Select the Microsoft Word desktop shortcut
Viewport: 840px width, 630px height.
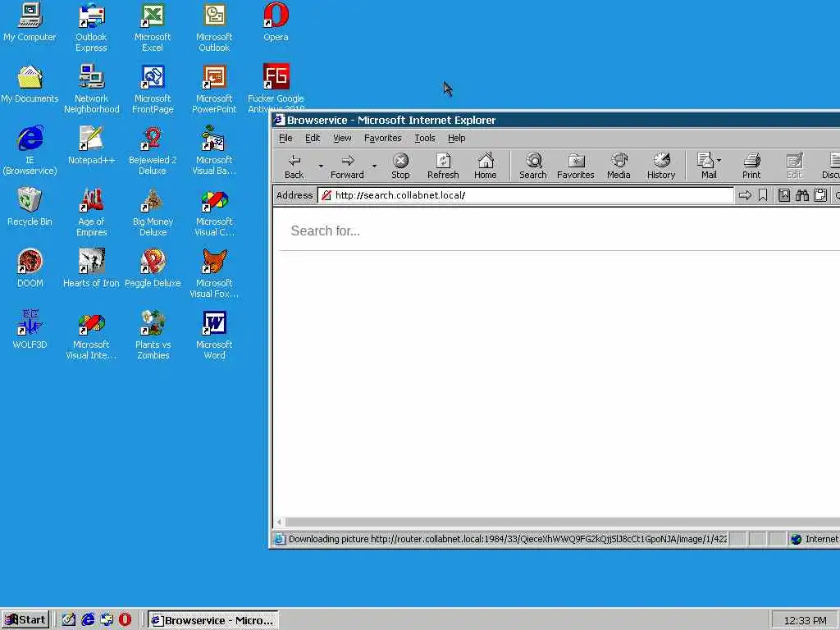tap(214, 336)
